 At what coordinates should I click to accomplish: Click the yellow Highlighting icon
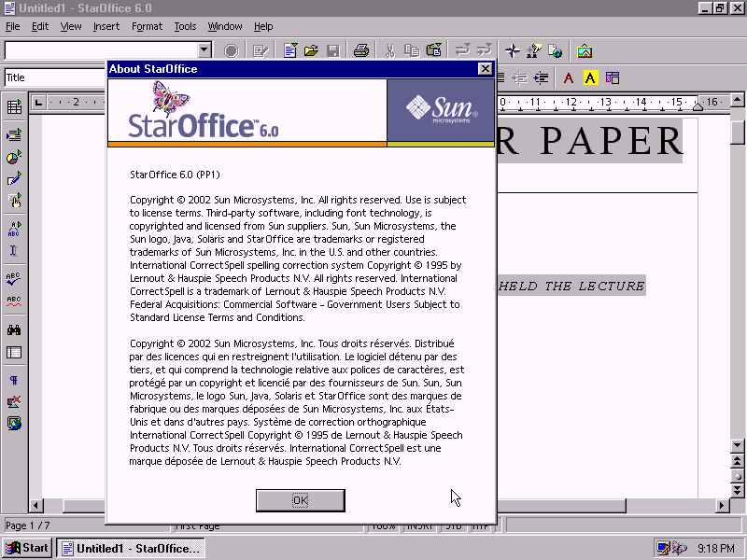tap(590, 77)
